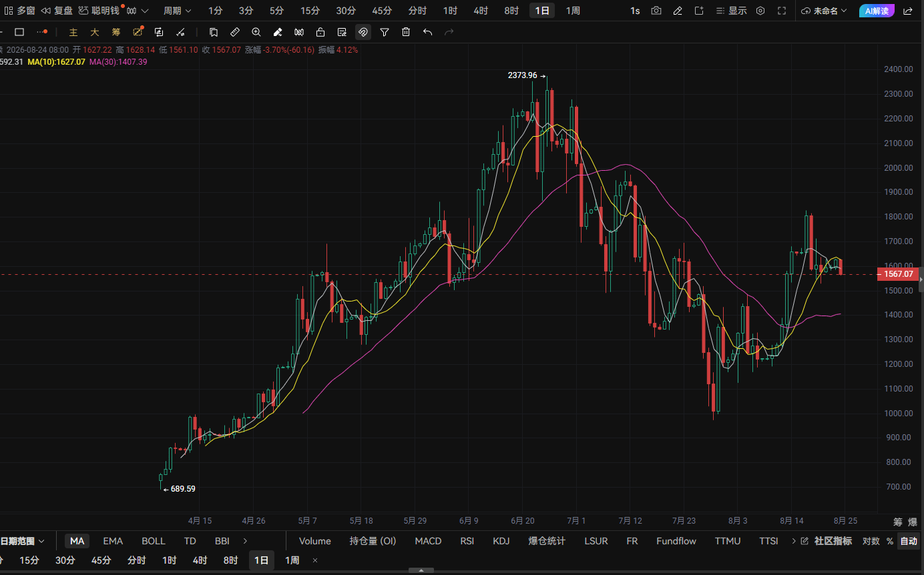Click the drawing templates (stacked pages) icon

click(214, 32)
